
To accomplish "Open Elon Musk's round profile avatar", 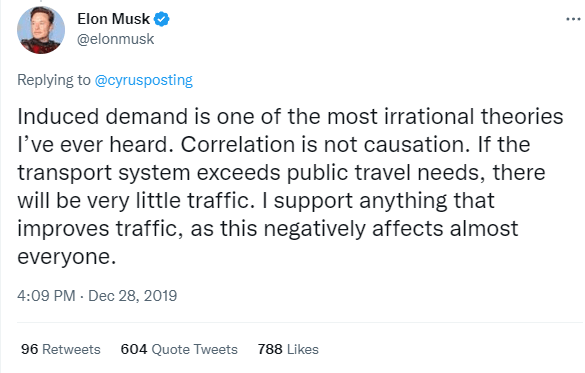I will tap(41, 30).
